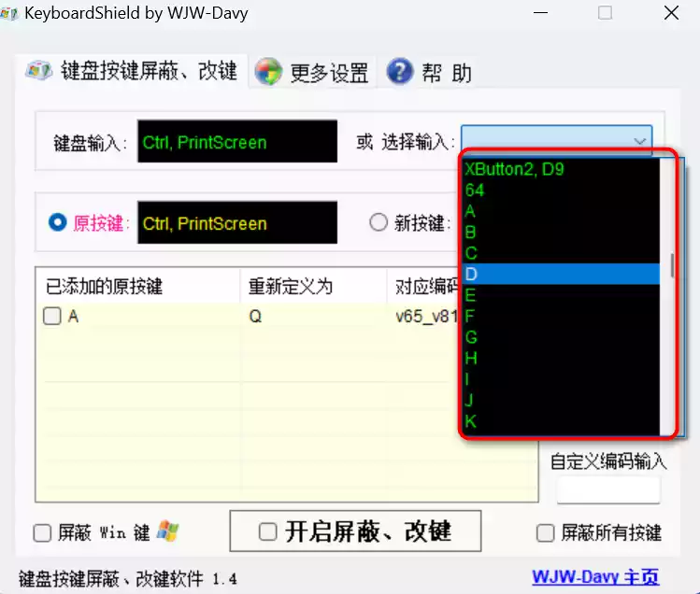The image size is (700, 594).
Task: Open the 帮助 tab
Action: tap(429, 72)
